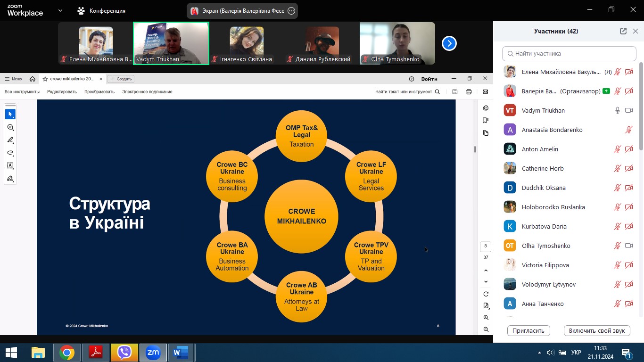The image size is (644, 362).
Task: Click the participants list scrollbar
Action: 641,106
